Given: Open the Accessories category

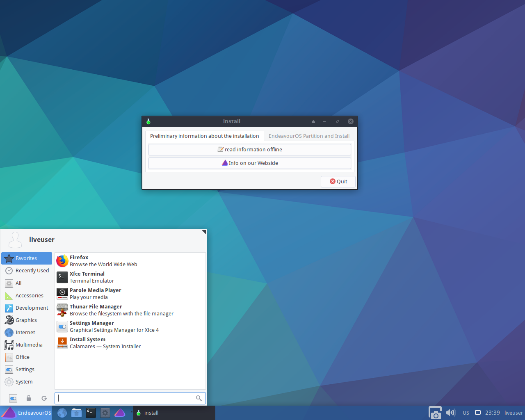Looking at the screenshot, I should coord(27,296).
